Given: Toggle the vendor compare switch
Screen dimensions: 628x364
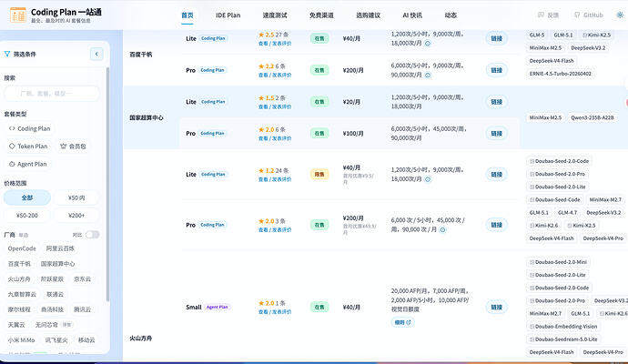Looking at the screenshot, I should [x=92, y=235].
